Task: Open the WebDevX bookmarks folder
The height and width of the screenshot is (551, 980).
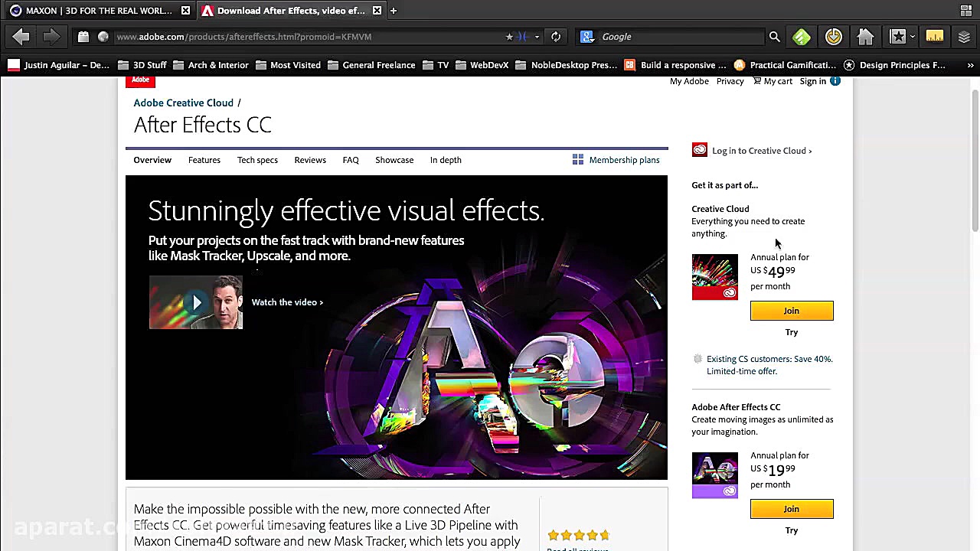Action: click(x=482, y=65)
